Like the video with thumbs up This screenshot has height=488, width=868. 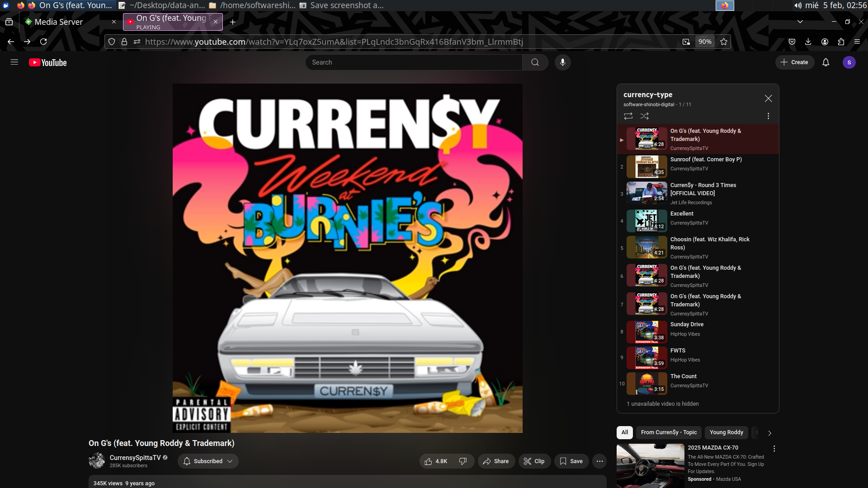coord(436,461)
